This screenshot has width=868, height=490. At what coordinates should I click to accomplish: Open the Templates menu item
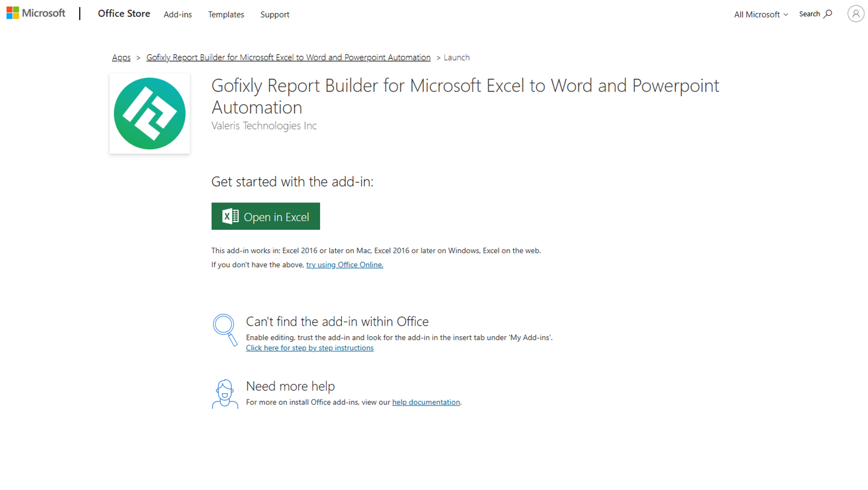point(226,15)
